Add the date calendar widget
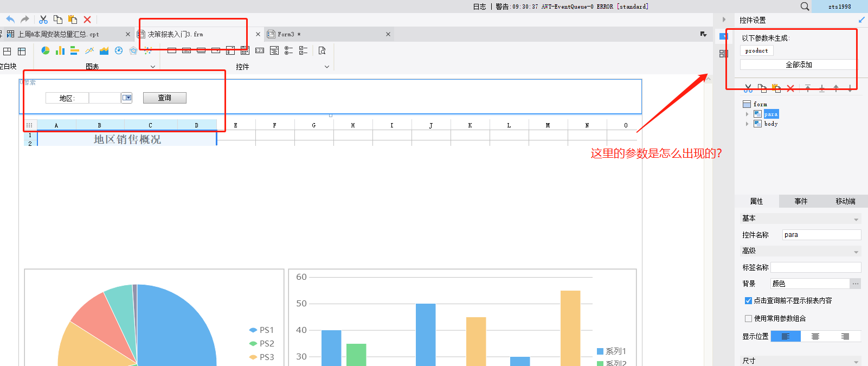The image size is (868, 366). click(x=245, y=50)
